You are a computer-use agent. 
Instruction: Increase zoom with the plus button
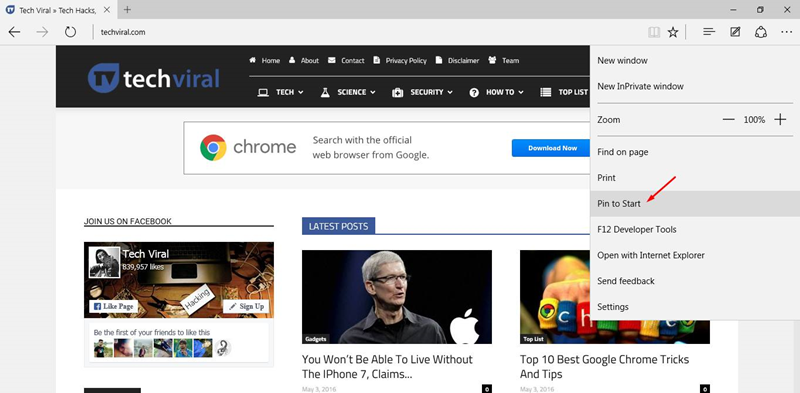tap(780, 120)
